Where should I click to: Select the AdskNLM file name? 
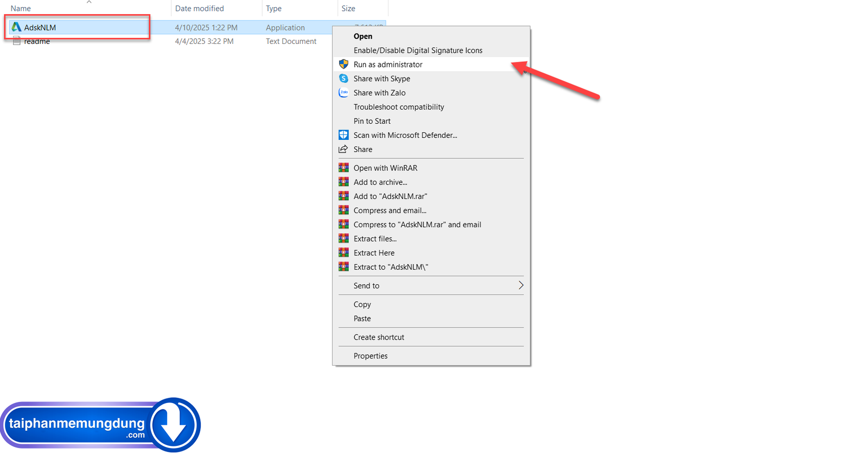pyautogui.click(x=40, y=28)
